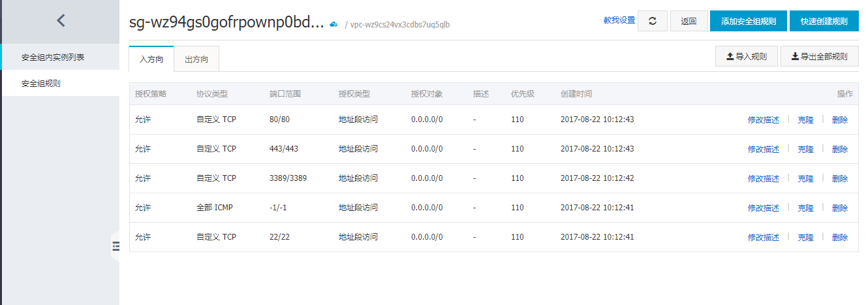Click the 443/443 port range cell
The height and width of the screenshot is (305, 868).
point(283,149)
